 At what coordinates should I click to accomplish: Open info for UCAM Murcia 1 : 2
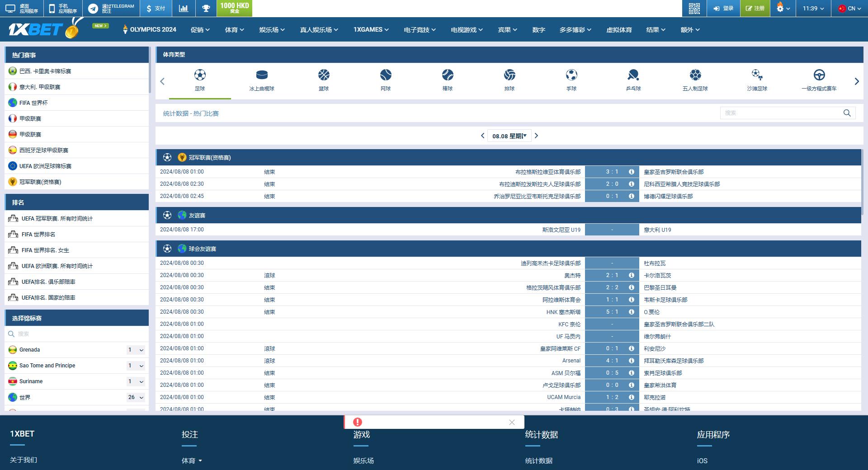[x=631, y=397]
